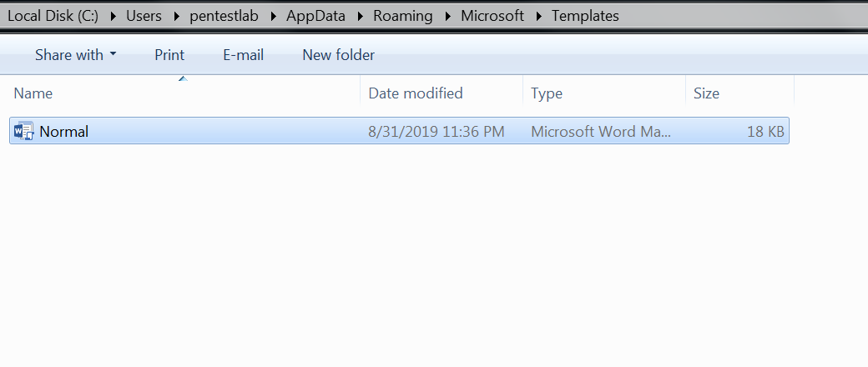The height and width of the screenshot is (367, 868).
Task: Click the E-mail toolbar button
Action: pyautogui.click(x=243, y=55)
